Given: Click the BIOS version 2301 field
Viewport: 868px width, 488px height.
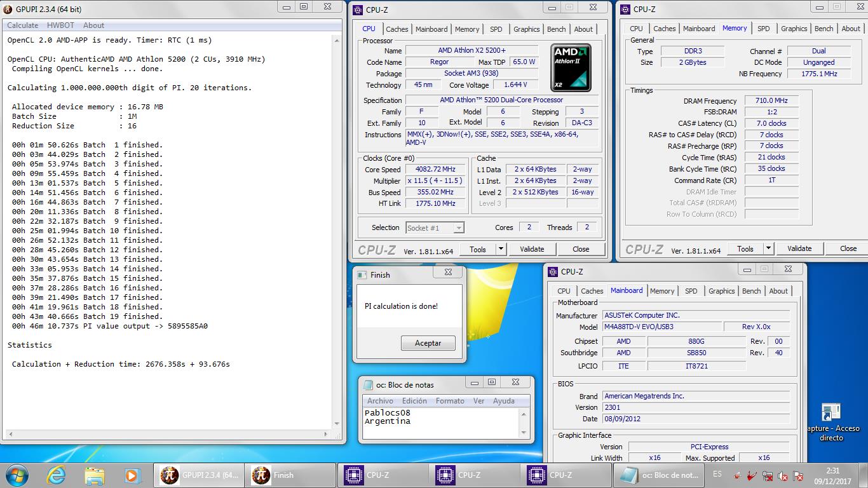Looking at the screenshot, I should point(696,407).
